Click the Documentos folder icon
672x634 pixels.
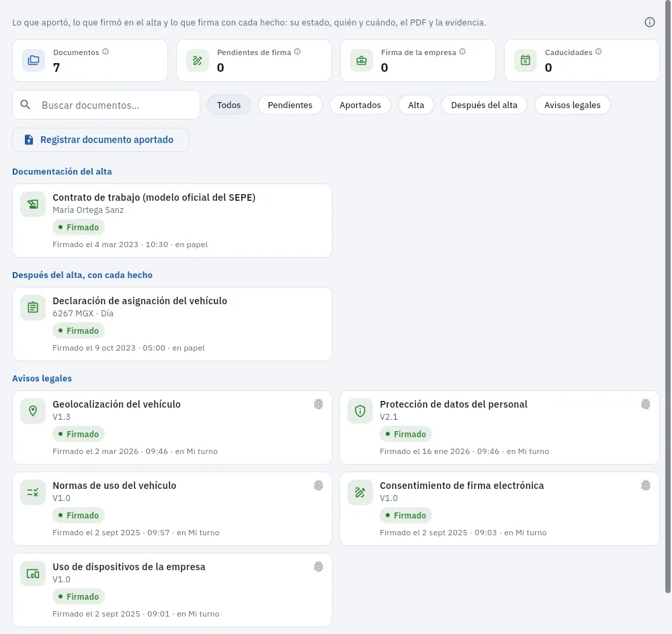pyautogui.click(x=34, y=60)
